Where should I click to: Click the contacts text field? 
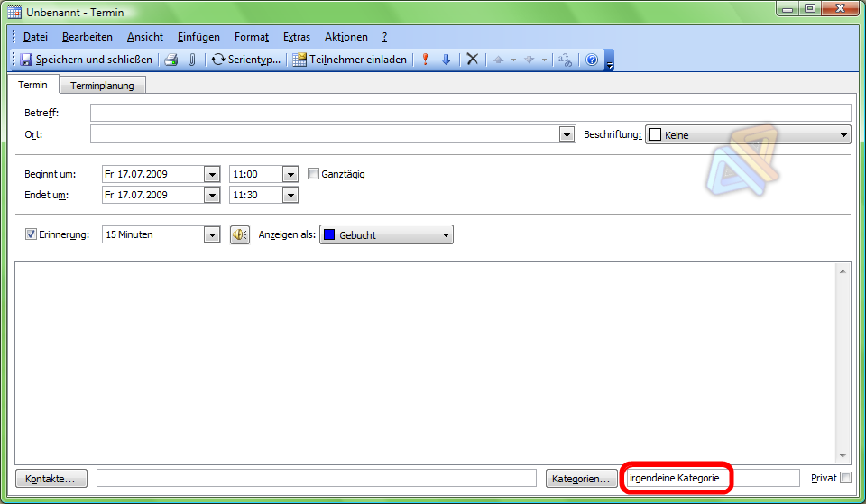click(317, 478)
